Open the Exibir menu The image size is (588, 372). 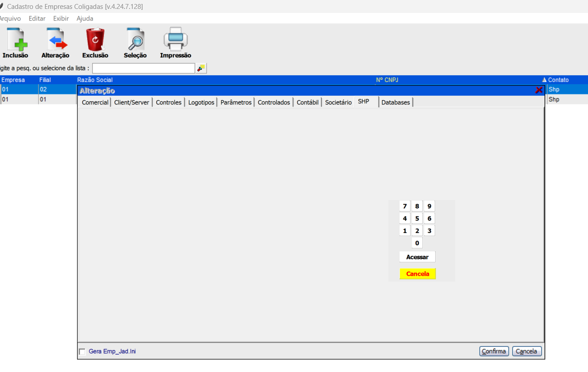point(61,19)
